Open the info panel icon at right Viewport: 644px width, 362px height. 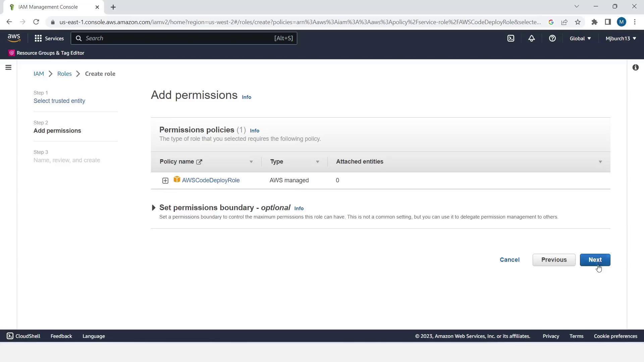point(635,68)
